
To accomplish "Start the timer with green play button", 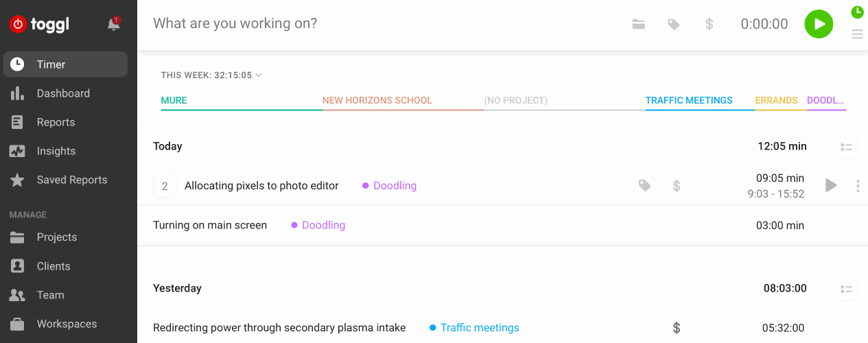I will pyautogui.click(x=819, y=24).
